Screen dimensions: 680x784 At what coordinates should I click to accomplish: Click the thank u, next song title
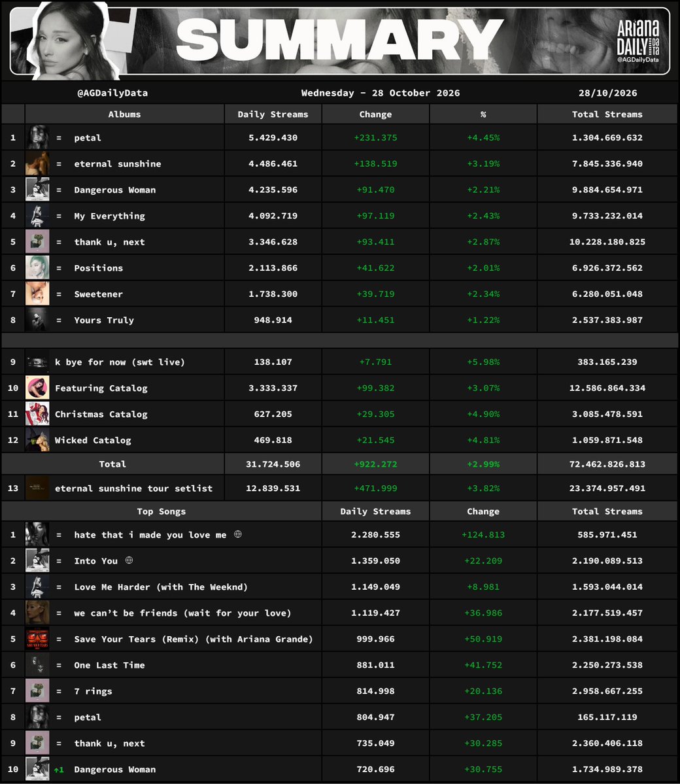click(109, 743)
